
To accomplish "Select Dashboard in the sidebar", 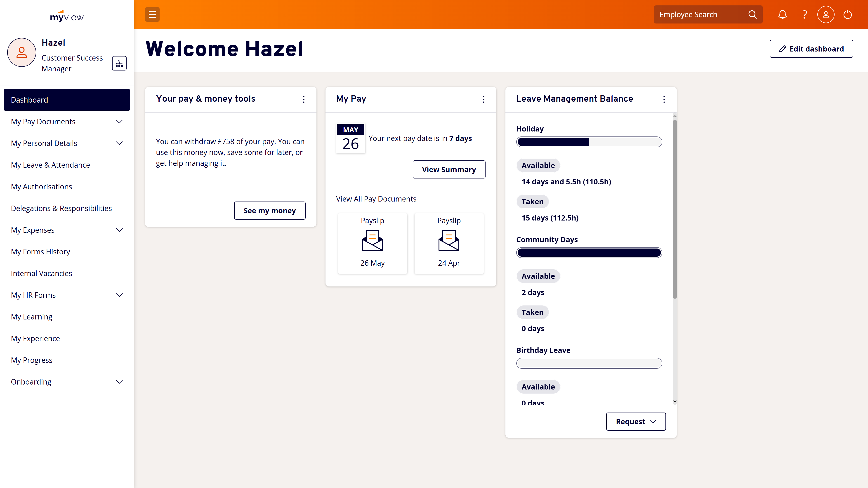I will (67, 100).
